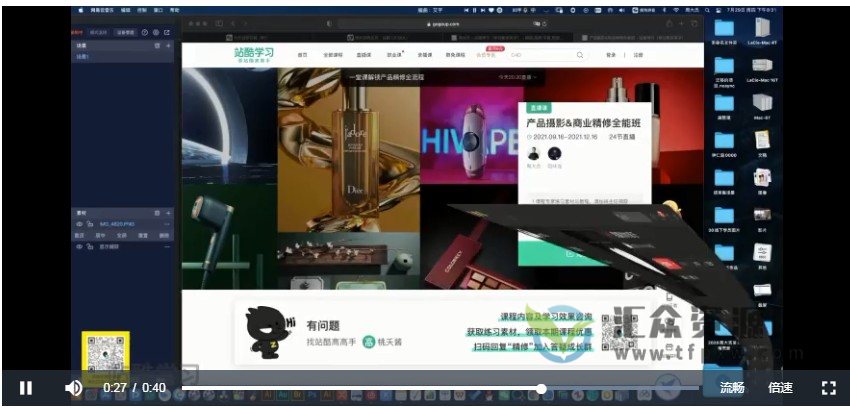The height and width of the screenshot is (408, 850).
Task: Select the LaCie-Mac 4T drive on desktop
Action: (x=762, y=31)
